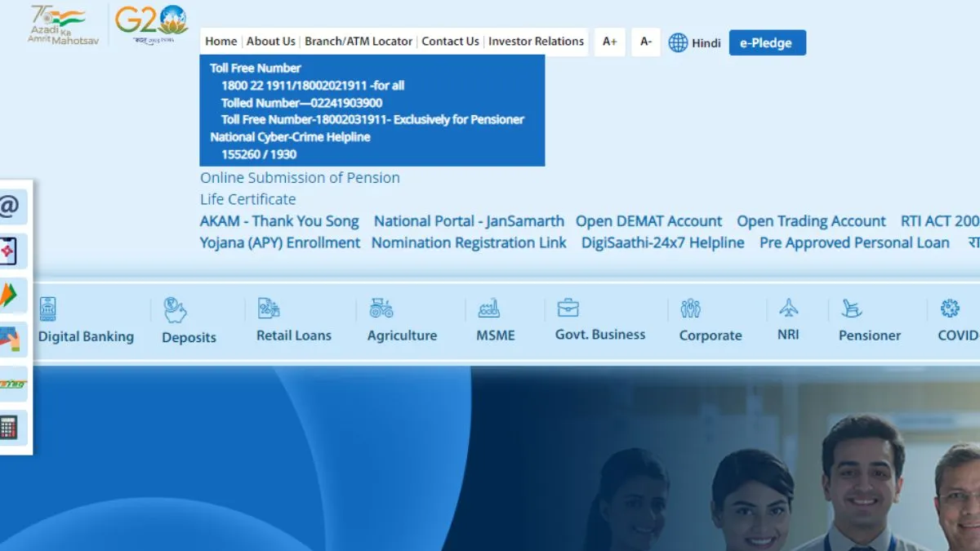Open the Online Submission of Pension link

click(x=300, y=178)
